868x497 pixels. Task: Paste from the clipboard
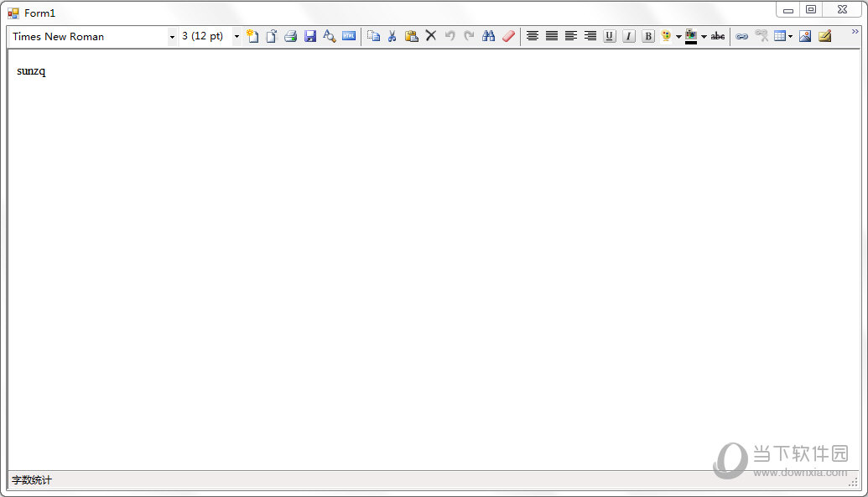tap(411, 36)
